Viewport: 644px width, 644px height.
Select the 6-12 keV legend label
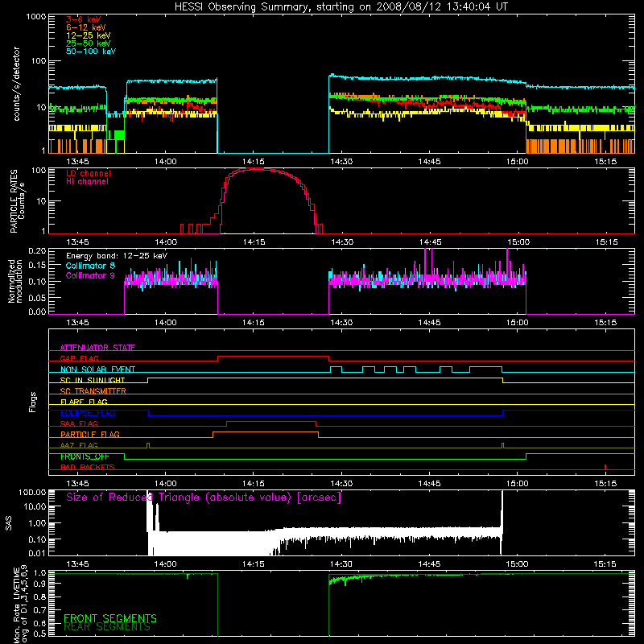point(86,27)
